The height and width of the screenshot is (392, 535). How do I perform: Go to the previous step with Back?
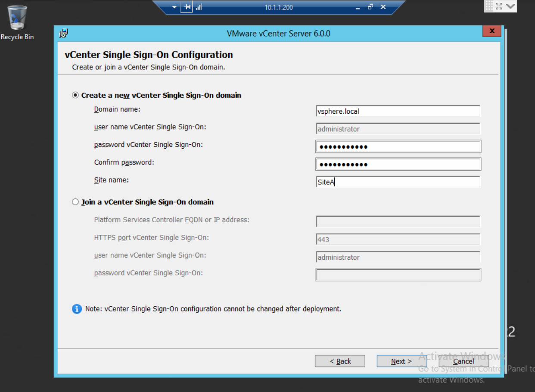coord(340,361)
